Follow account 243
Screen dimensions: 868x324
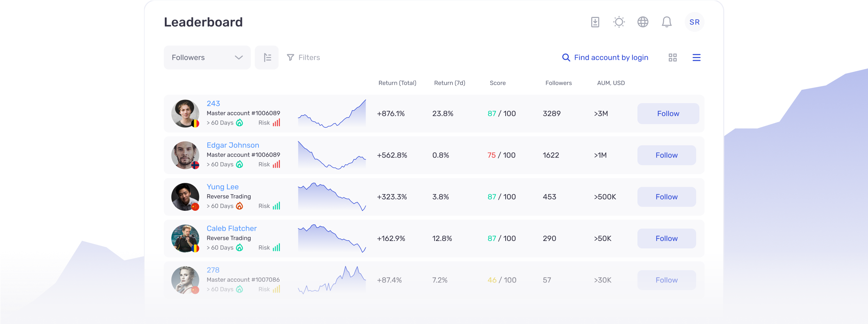[668, 114]
